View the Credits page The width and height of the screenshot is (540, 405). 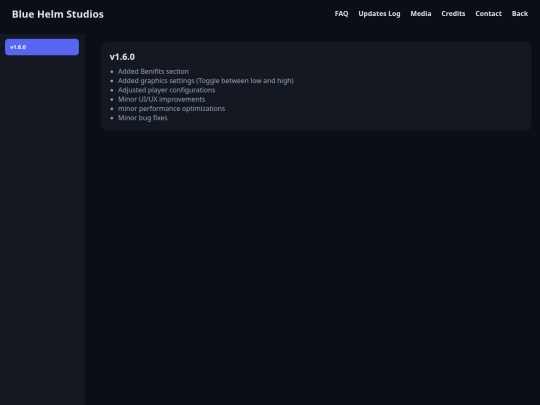coord(453,14)
